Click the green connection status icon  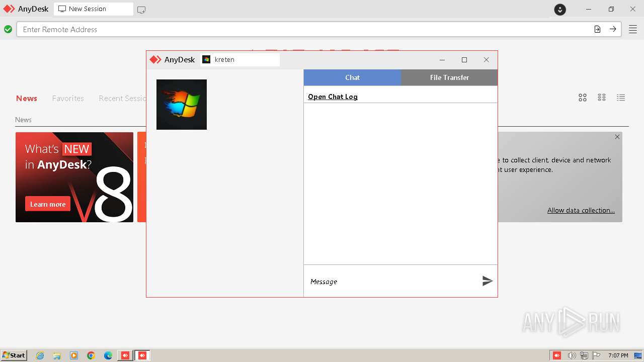tap(8, 29)
